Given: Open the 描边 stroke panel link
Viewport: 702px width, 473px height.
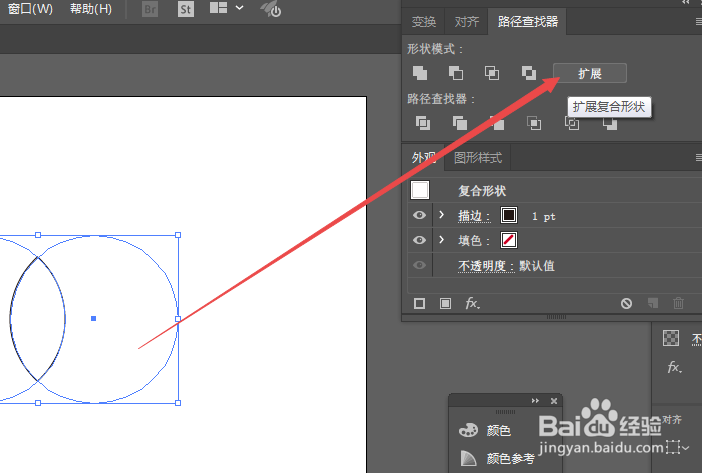Looking at the screenshot, I should click(x=474, y=216).
